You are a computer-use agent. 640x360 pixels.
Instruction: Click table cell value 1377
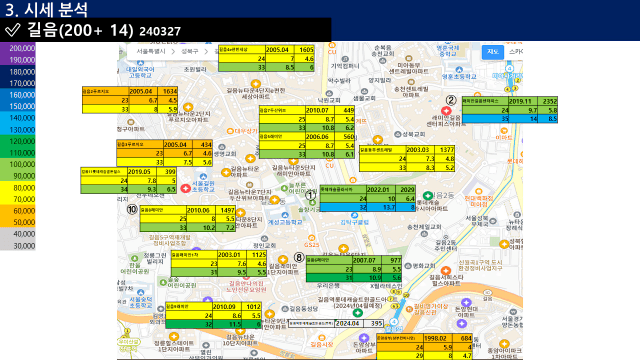(445, 150)
